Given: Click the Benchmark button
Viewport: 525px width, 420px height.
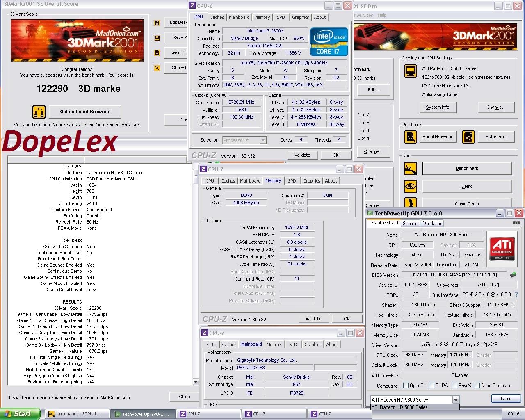Looking at the screenshot, I should pos(467,169).
